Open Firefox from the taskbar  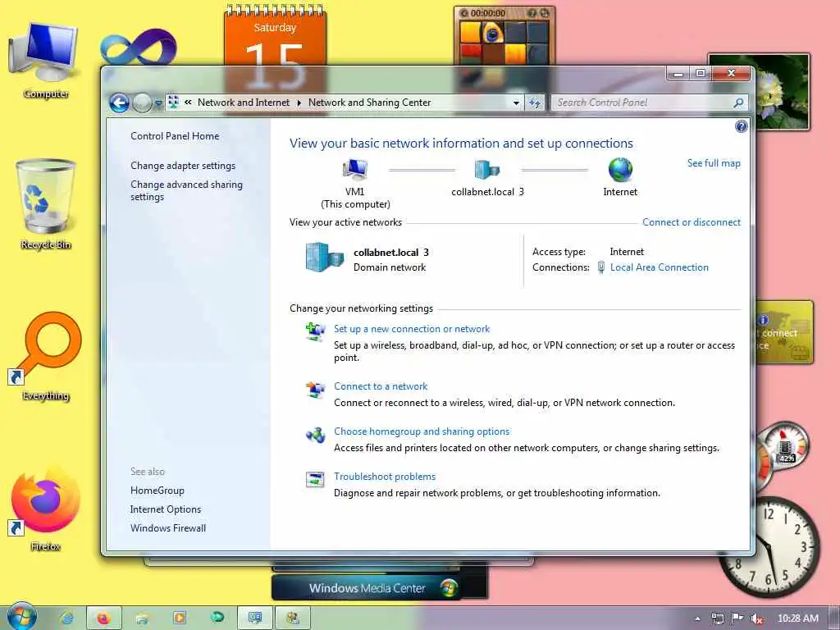tap(103, 619)
